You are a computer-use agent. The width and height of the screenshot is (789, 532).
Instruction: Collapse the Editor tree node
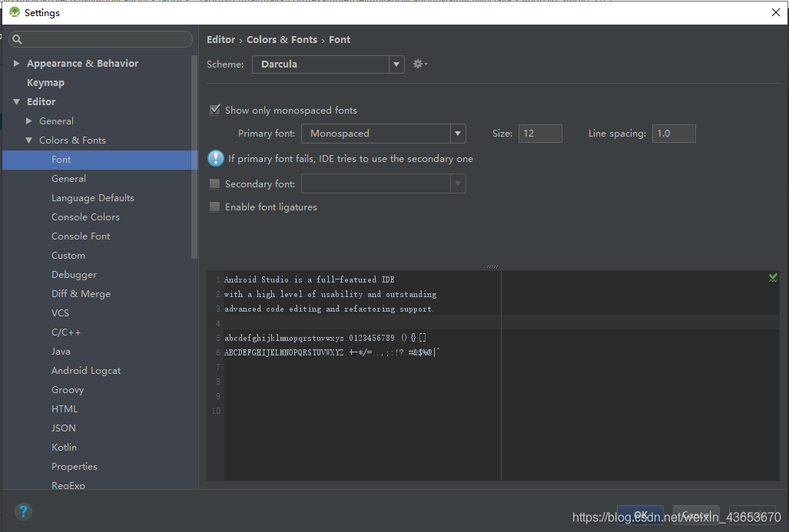(17, 101)
